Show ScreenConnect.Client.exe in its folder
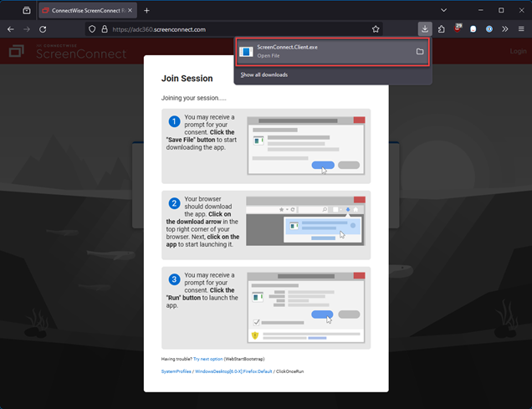The width and height of the screenshot is (532, 409). pyautogui.click(x=420, y=52)
